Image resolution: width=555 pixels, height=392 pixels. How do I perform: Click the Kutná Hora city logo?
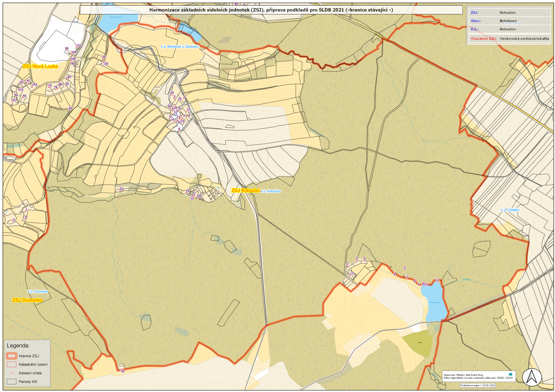(511, 374)
